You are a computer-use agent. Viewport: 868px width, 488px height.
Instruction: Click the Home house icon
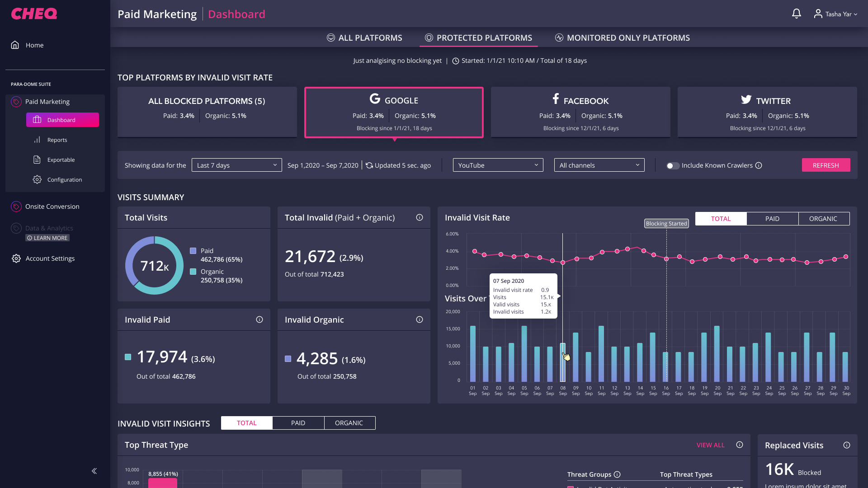(x=15, y=45)
